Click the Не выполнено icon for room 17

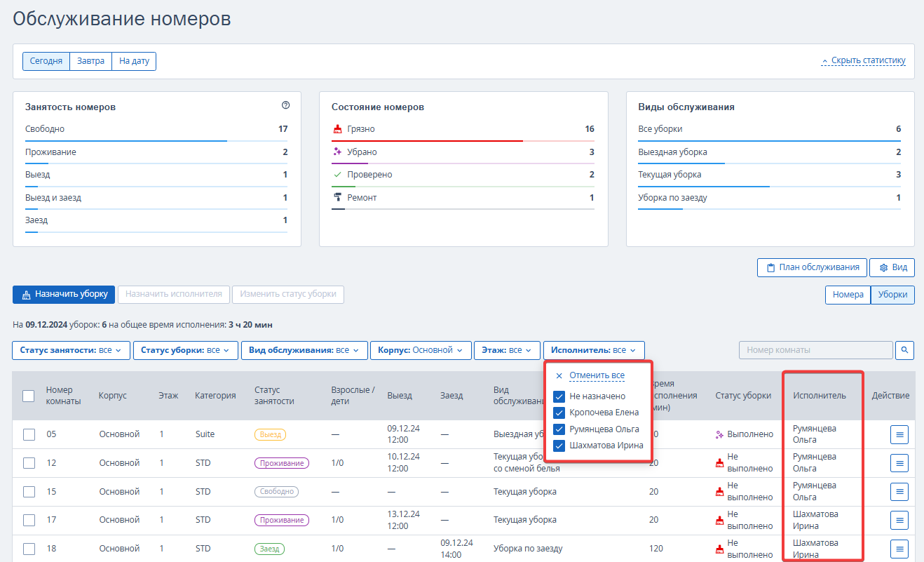point(719,521)
